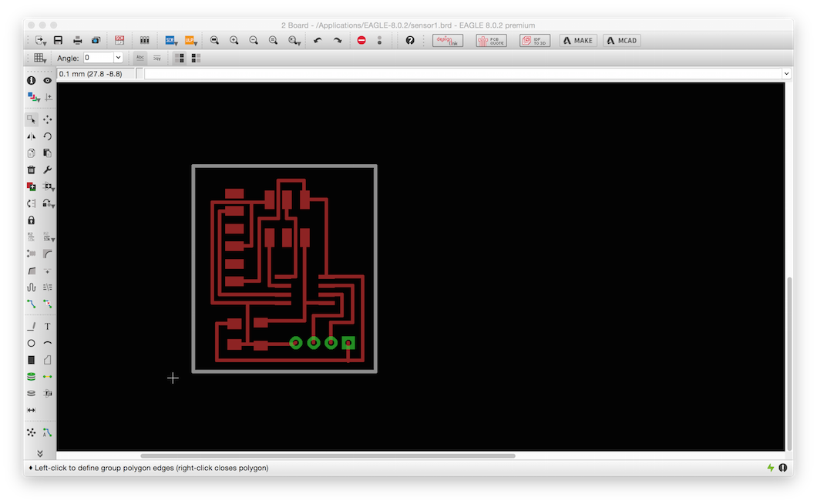
Task: Select the Rotate tool
Action: click(x=48, y=136)
